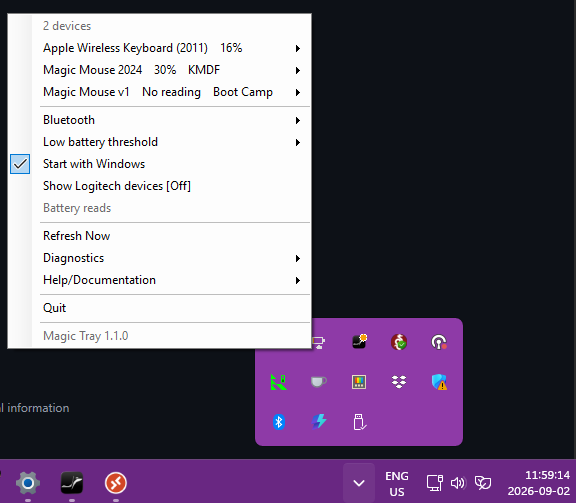Click the green triangles tray icon
This screenshot has width=576, height=503.
tap(279, 382)
